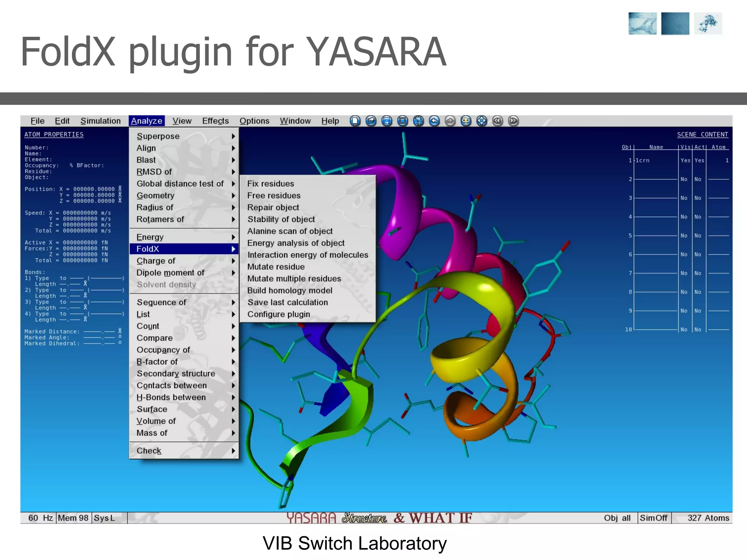The image size is (747, 560).
Task: Toggle Act 'No' in object row 2
Action: (698, 179)
